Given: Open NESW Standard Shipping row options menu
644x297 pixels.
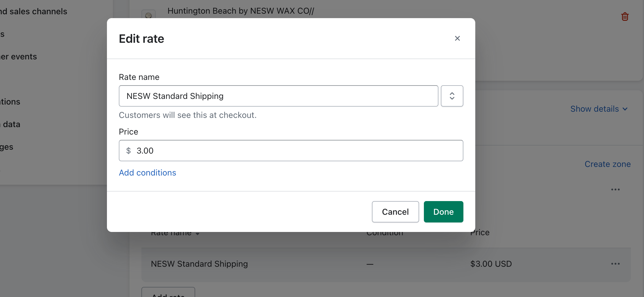Looking at the screenshot, I should 615,264.
